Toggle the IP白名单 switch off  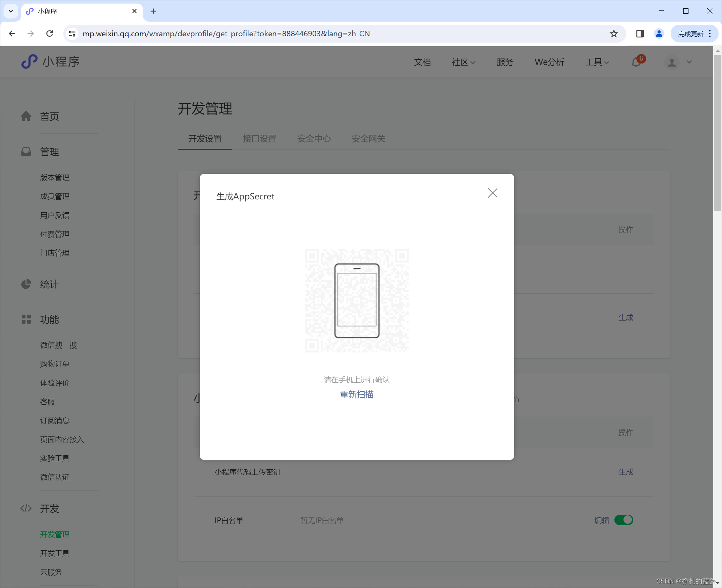[623, 520]
